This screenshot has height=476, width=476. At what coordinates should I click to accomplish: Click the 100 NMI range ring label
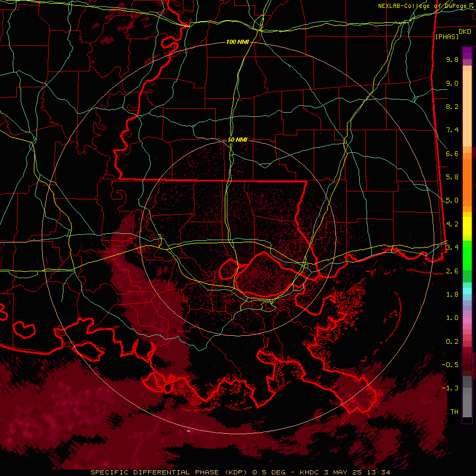point(237,42)
